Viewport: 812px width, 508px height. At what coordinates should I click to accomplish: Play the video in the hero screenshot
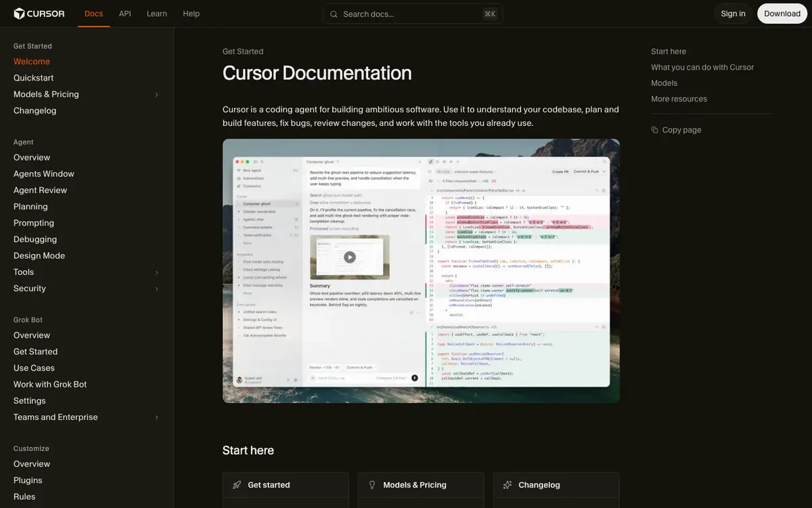click(x=349, y=257)
